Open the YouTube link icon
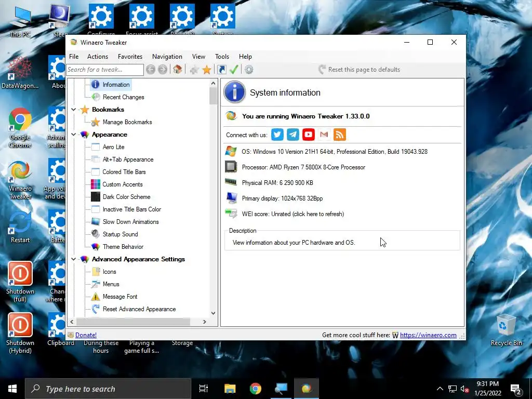This screenshot has height=399, width=532. [309, 135]
